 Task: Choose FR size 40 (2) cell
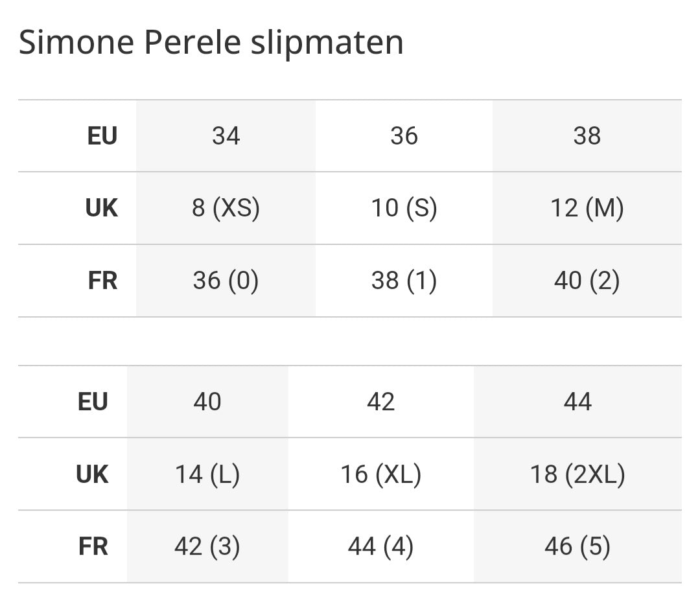coord(587,281)
